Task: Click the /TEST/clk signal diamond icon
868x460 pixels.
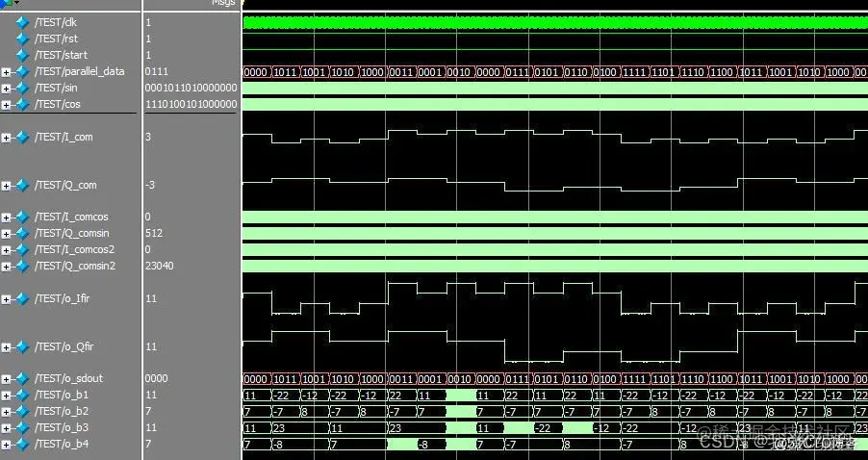Action: click(x=22, y=22)
